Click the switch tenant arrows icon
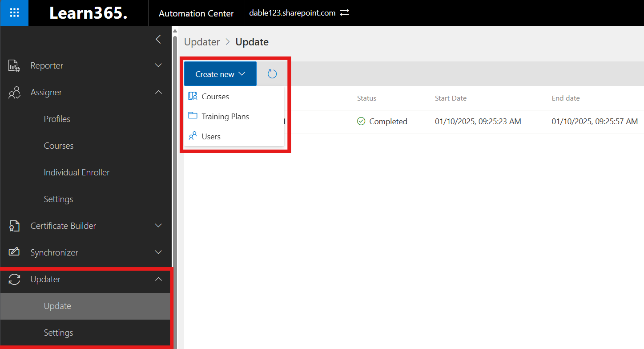 (x=345, y=13)
